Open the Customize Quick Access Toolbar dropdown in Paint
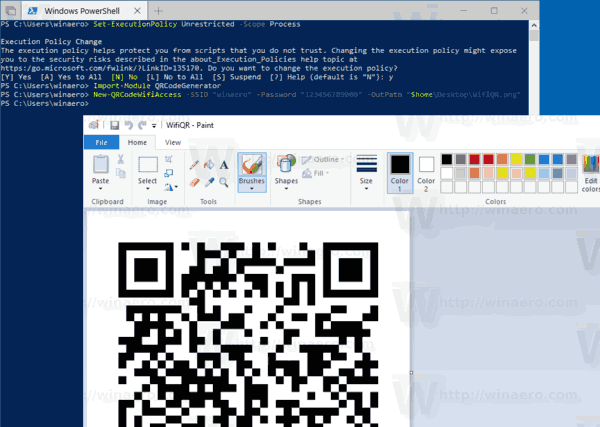The height and width of the screenshot is (427, 600). tap(154, 126)
